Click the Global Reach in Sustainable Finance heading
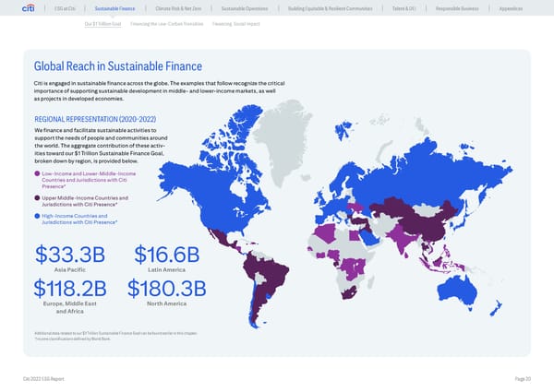 117,67
